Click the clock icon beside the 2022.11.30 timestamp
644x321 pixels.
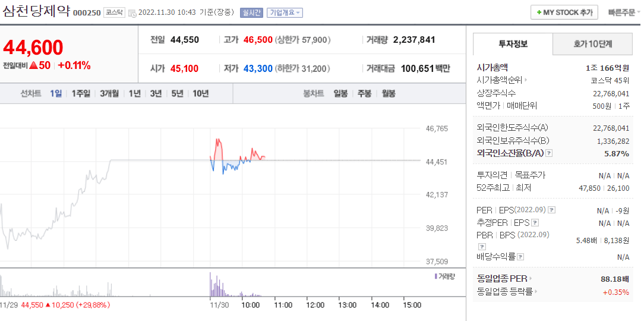(x=132, y=13)
